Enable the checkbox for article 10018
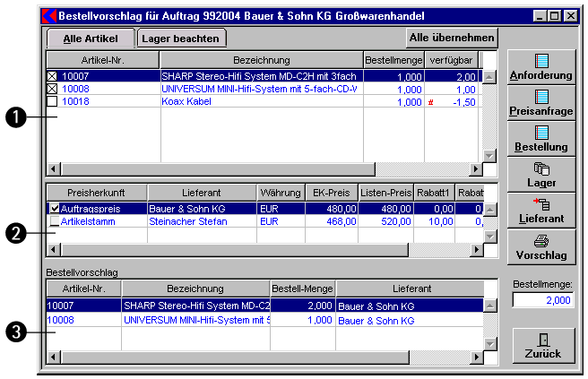This screenshot has height=379, width=588. [x=52, y=102]
